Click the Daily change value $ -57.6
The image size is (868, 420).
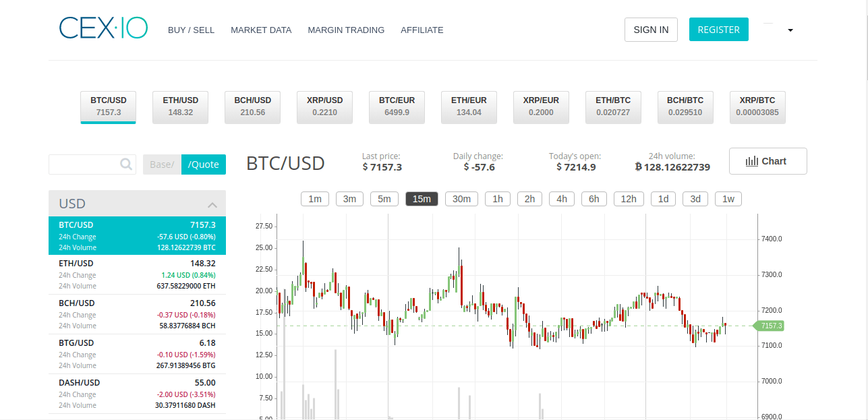[x=479, y=167]
